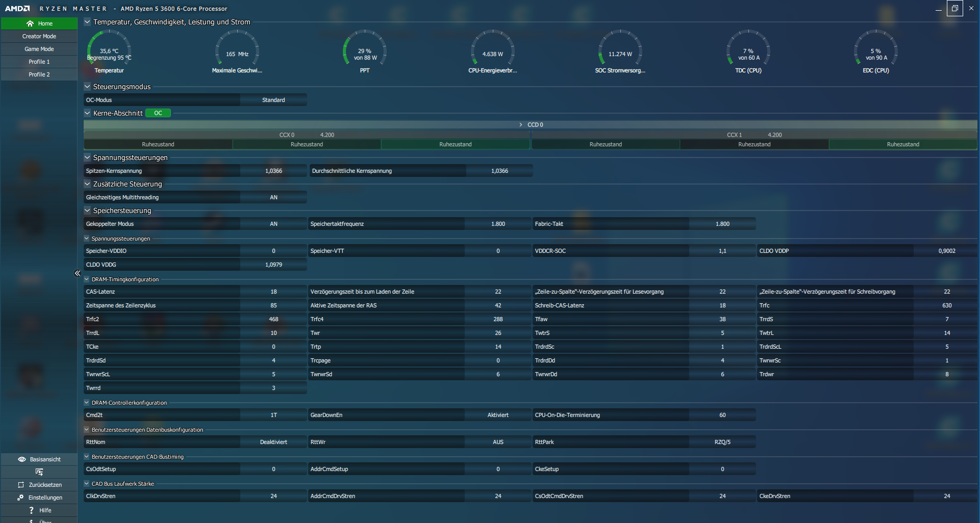980x523 pixels.
Task: Click the Gleichzeitiges Multithreading AN value
Action: [x=273, y=197]
